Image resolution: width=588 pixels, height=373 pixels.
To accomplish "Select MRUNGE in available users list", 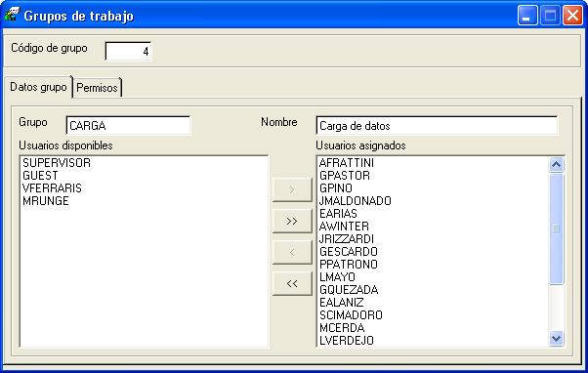I will (46, 201).
